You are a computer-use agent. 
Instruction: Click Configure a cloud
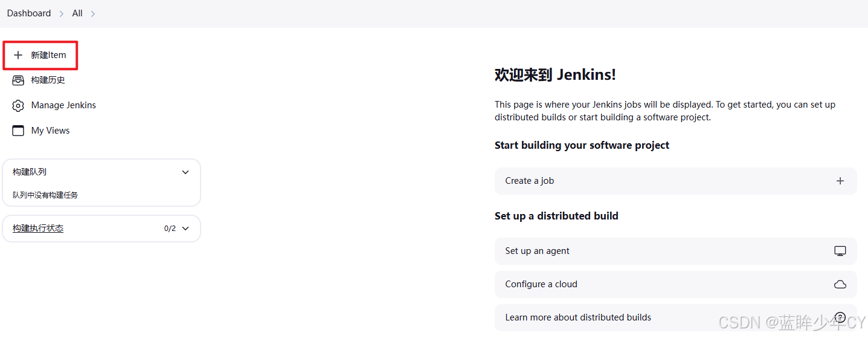[675, 284]
